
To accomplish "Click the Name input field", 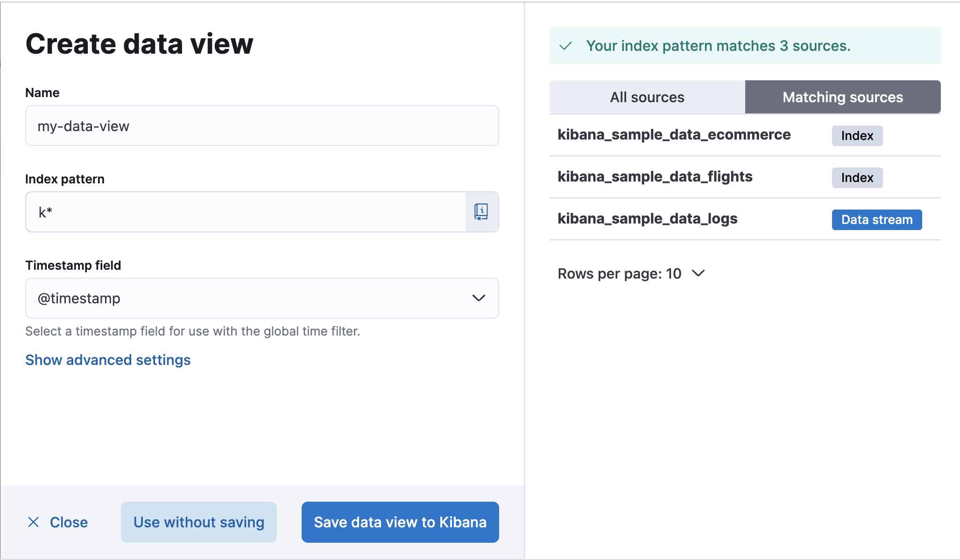I will pyautogui.click(x=262, y=126).
